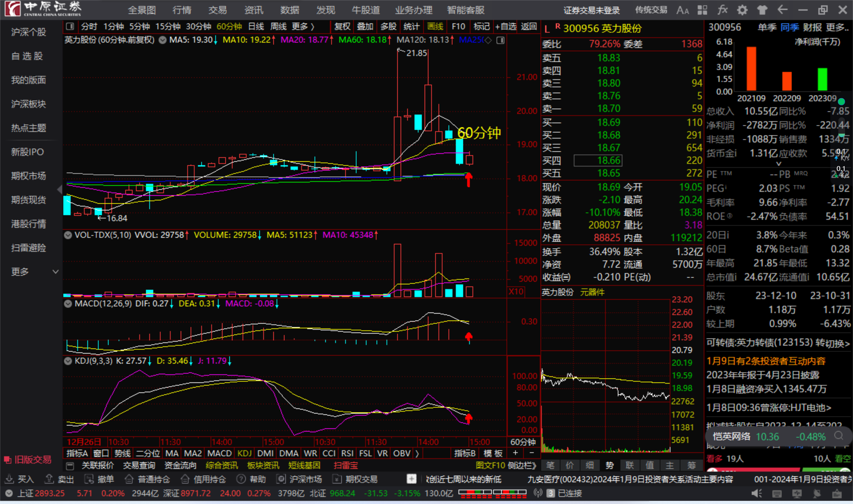
Task: Click the monitor chart icon in status bar
Action: pyautogui.click(x=797, y=493)
